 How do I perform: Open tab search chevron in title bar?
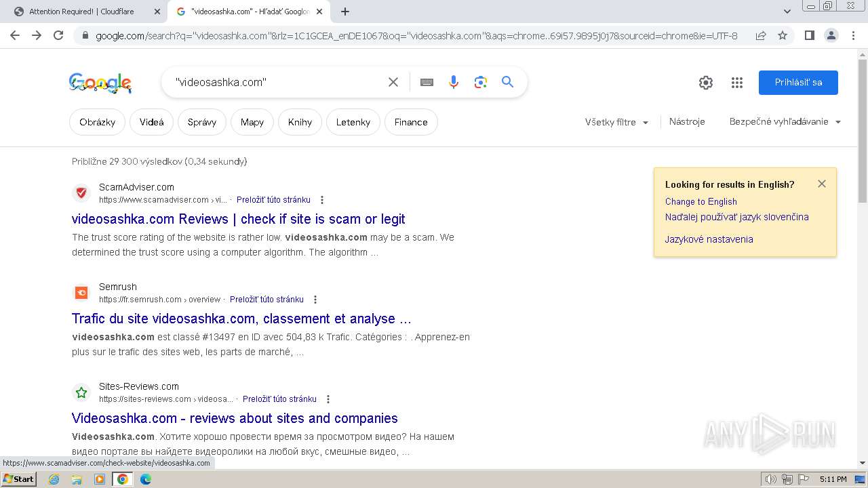point(787,12)
